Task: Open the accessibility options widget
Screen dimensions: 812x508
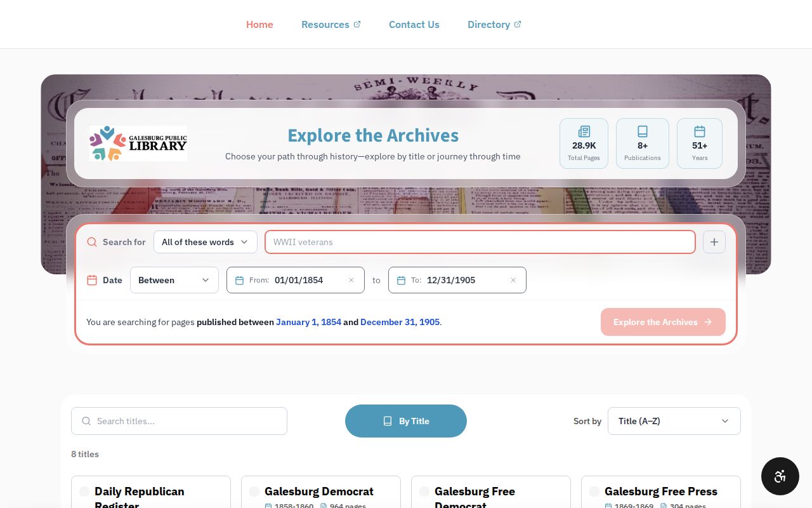Action: (780, 476)
